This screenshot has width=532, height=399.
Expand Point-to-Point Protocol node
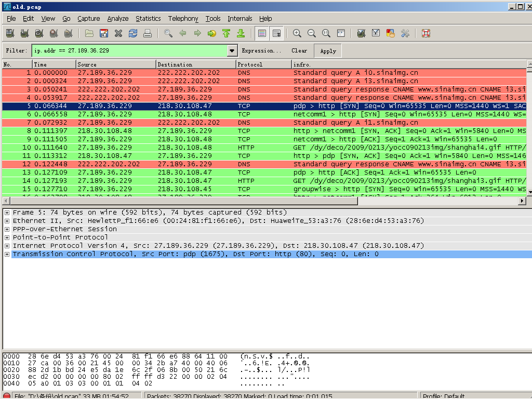point(7,237)
